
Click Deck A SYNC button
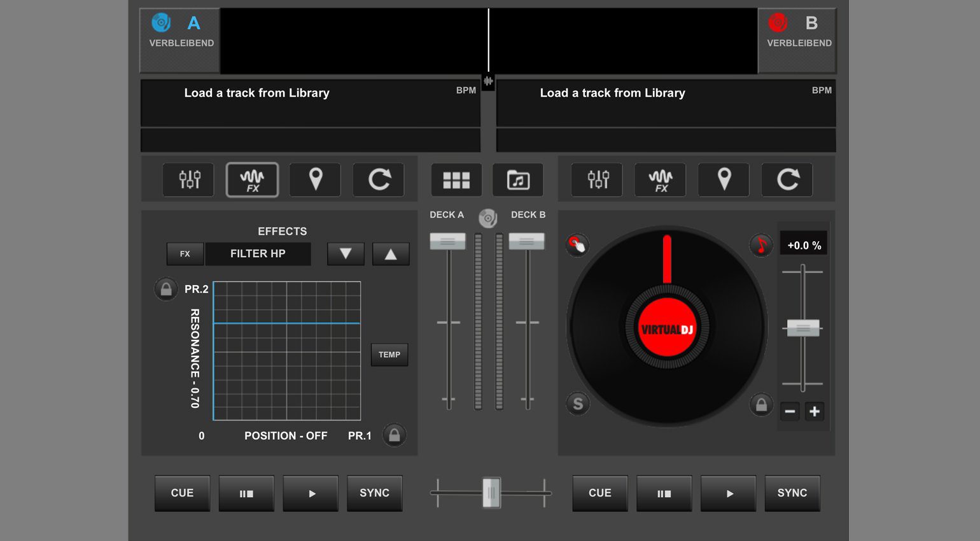point(374,493)
